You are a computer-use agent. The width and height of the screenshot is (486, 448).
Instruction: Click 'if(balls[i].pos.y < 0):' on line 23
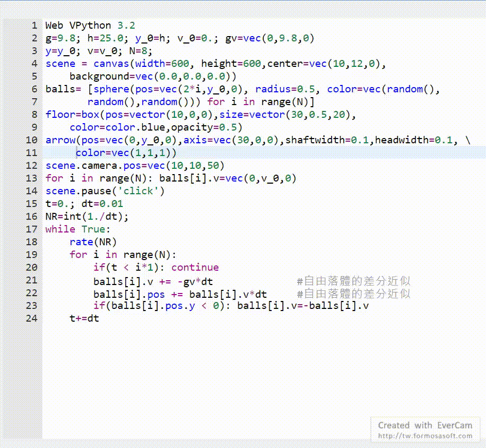[162, 306]
